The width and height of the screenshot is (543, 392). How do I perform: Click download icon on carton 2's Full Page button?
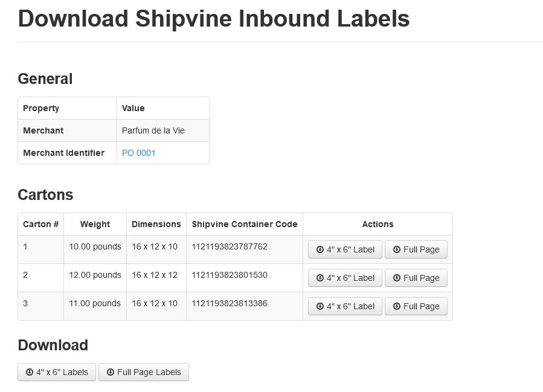pos(397,278)
